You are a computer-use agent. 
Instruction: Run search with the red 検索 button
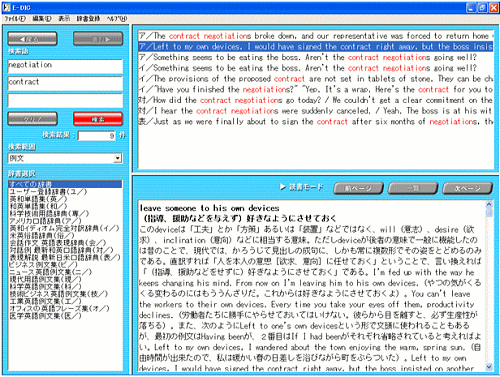coord(98,119)
